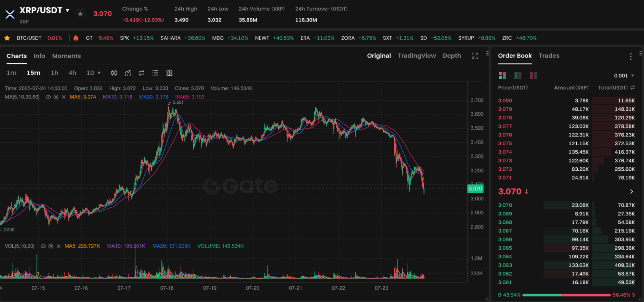The height and width of the screenshot is (302, 644).
Task: Open the 0.001 price precision dropdown
Action: click(x=624, y=76)
